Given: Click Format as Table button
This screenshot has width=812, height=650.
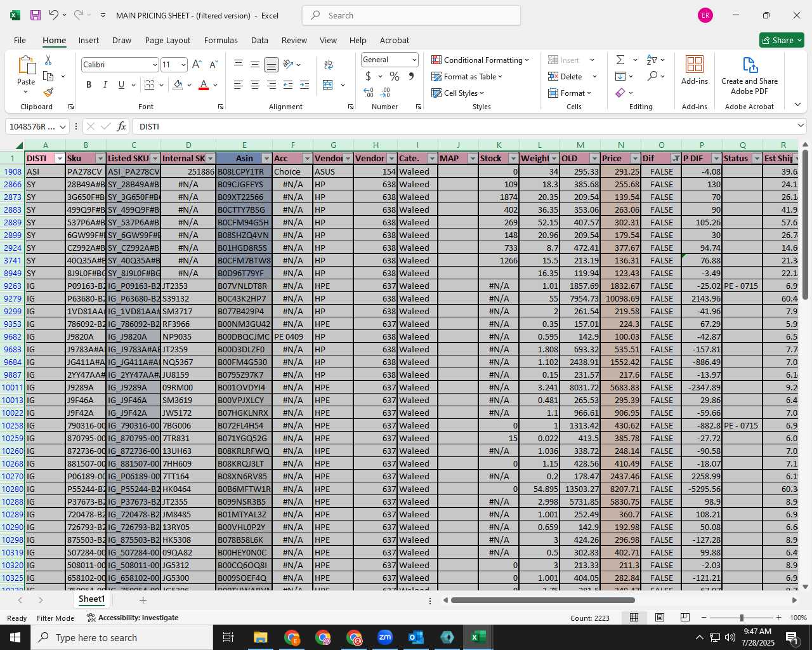Looking at the screenshot, I should pyautogui.click(x=467, y=76).
